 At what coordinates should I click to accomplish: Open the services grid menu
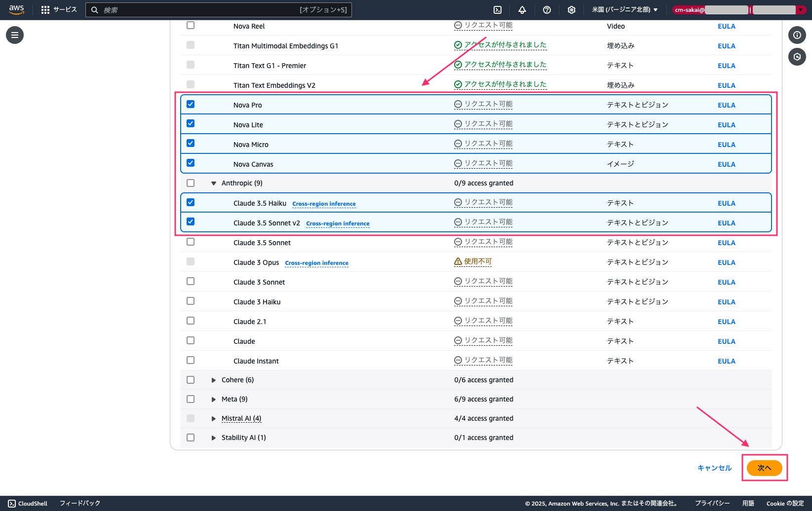(45, 10)
